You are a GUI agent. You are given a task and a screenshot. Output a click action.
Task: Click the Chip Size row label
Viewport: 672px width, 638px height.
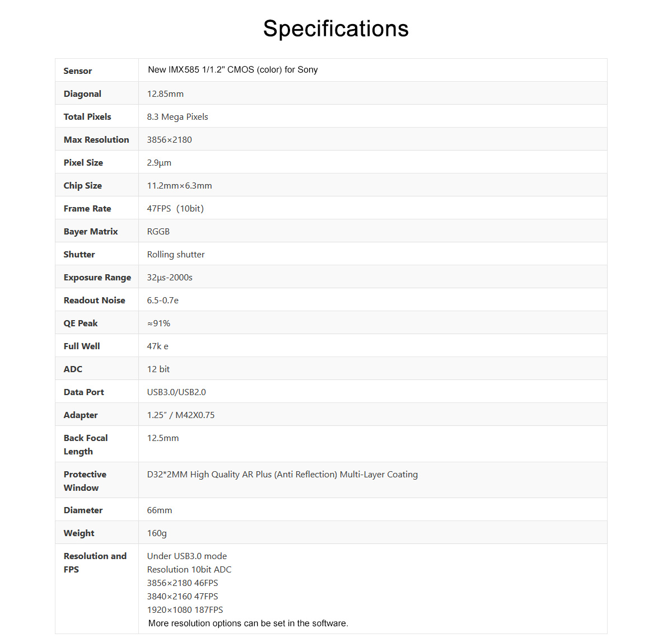(83, 186)
